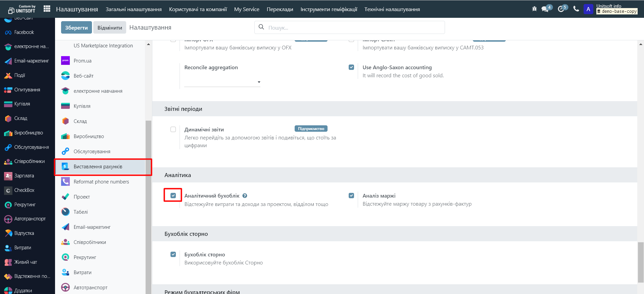Click the bug debug icon in top bar
The image size is (644, 294).
click(x=534, y=9)
